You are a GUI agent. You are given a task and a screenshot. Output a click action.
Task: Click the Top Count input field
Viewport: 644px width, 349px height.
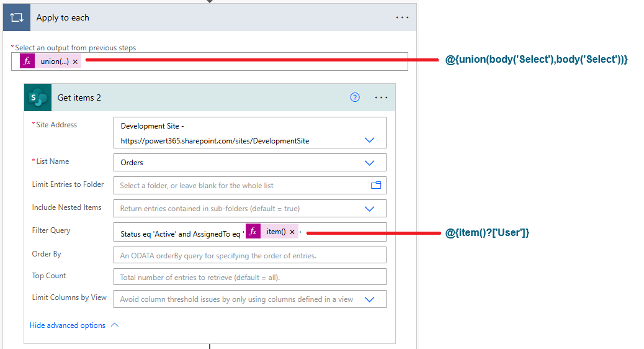coord(249,278)
